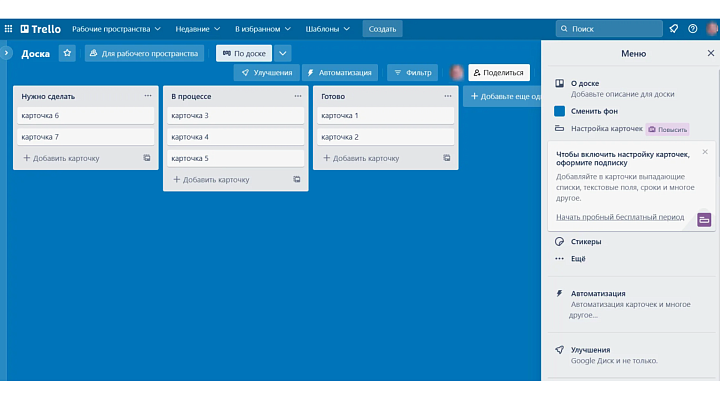This screenshot has width=720, height=400.
Task: Select Стикеры in the menu panel
Action: point(585,241)
